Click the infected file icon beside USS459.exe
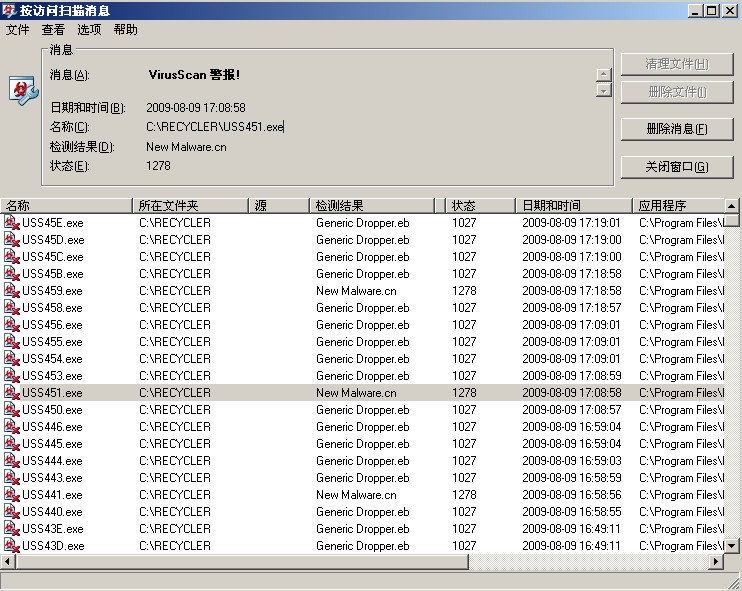 11,291
